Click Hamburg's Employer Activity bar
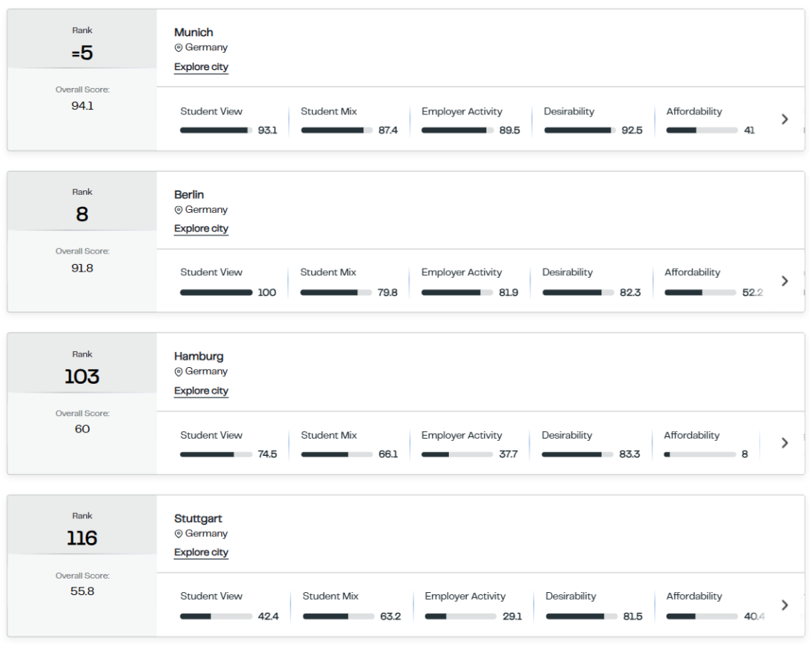This screenshot has width=812, height=647. click(457, 454)
